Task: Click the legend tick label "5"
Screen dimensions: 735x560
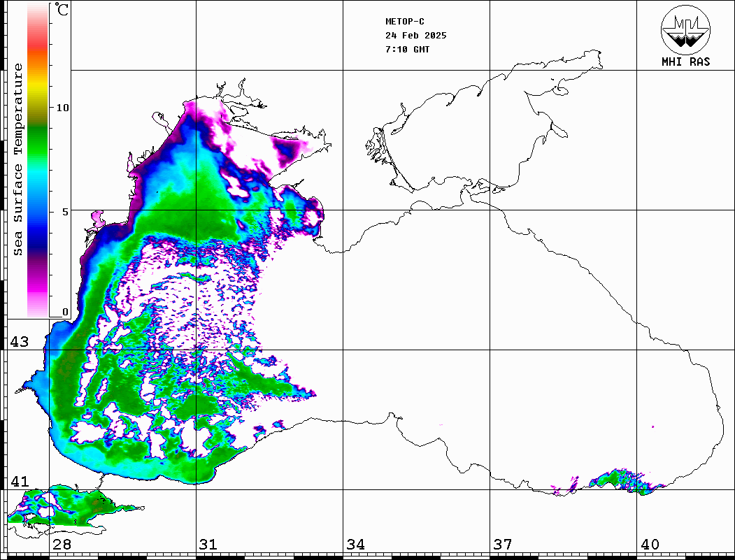Action: (66, 212)
